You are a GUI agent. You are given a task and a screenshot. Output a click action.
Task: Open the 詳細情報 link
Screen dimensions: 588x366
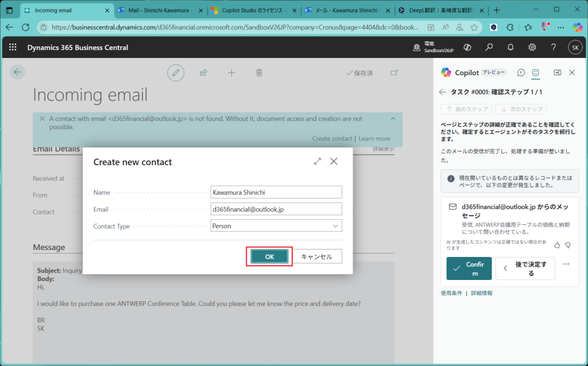point(482,293)
